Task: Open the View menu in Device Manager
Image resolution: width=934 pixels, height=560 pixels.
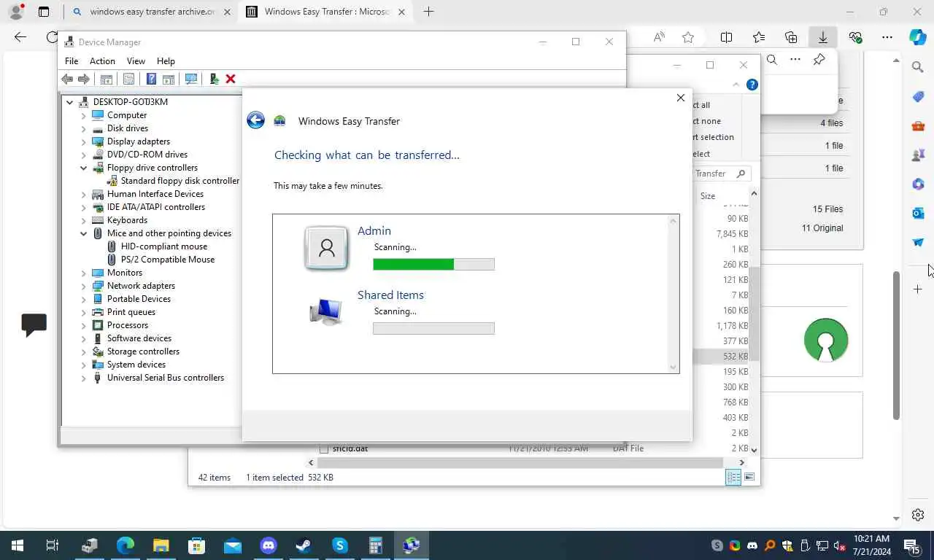Action: click(x=136, y=61)
